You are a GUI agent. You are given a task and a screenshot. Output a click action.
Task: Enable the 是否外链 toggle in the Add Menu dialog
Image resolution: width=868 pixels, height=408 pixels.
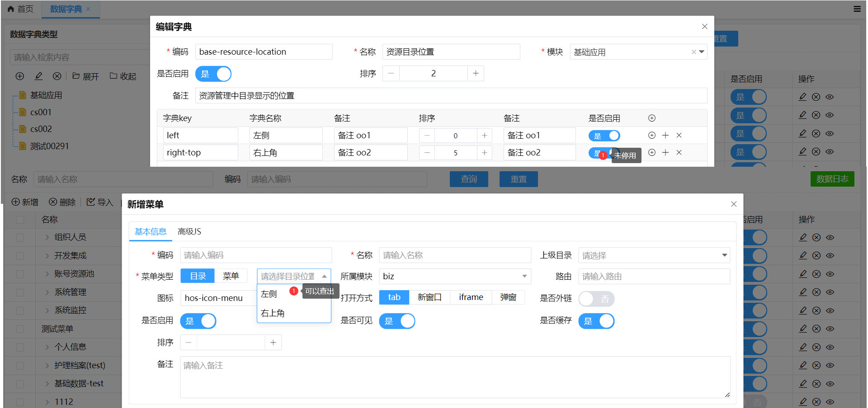tap(596, 299)
